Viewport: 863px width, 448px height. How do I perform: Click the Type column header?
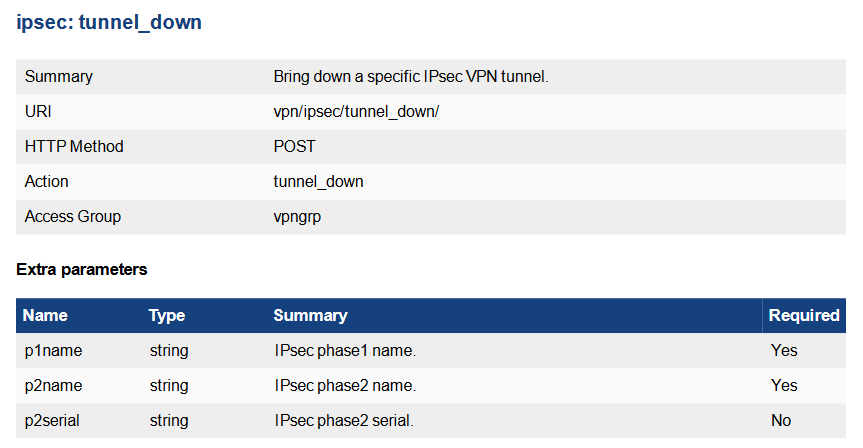[167, 315]
